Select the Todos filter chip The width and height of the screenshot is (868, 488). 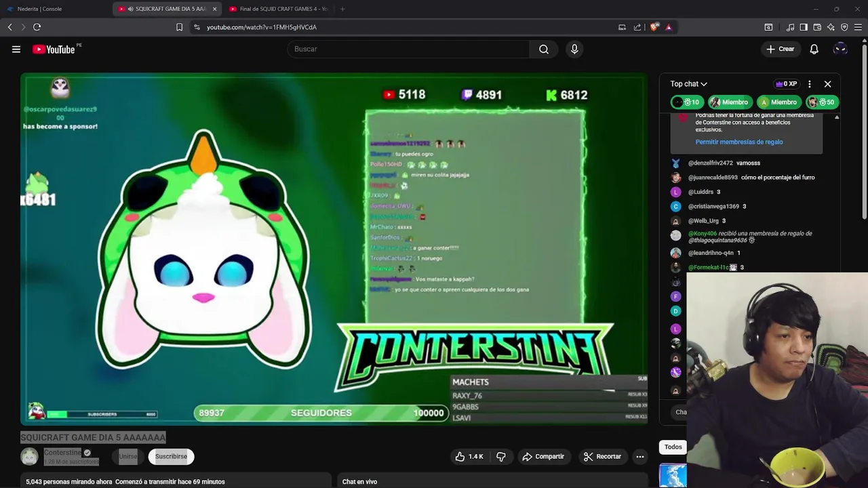[x=673, y=447]
